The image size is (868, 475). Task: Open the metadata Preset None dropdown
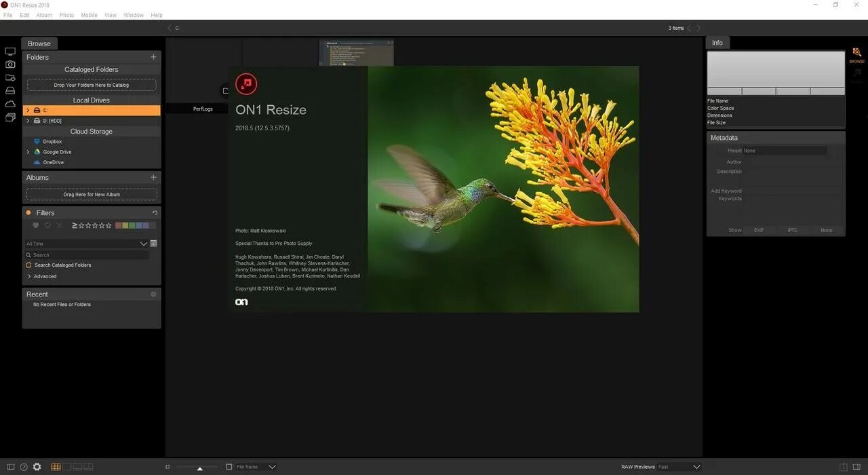click(785, 151)
